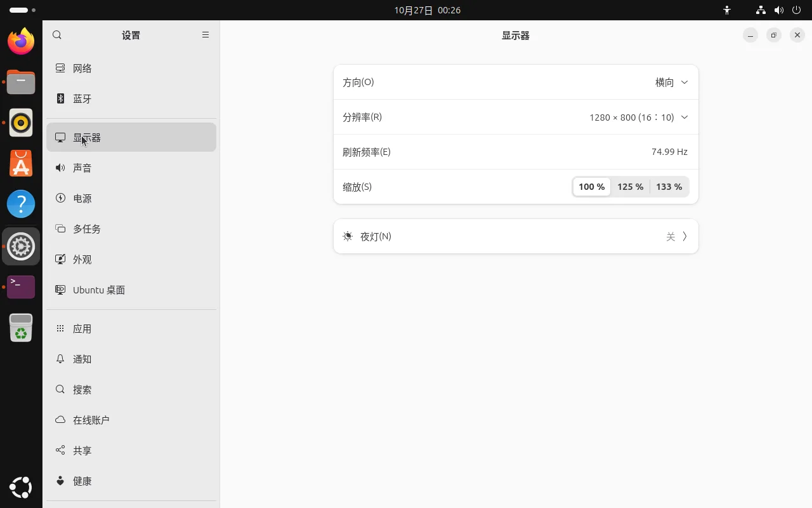Open Rhythmbox music player in dock
Viewport: 812px width, 508px height.
click(21, 123)
